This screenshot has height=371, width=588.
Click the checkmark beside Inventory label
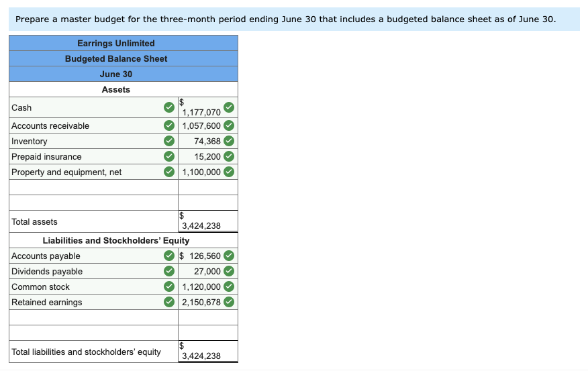tap(169, 141)
